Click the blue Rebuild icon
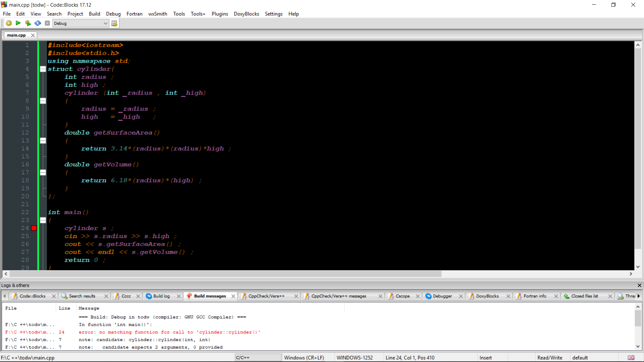The image size is (644, 362). click(x=38, y=23)
